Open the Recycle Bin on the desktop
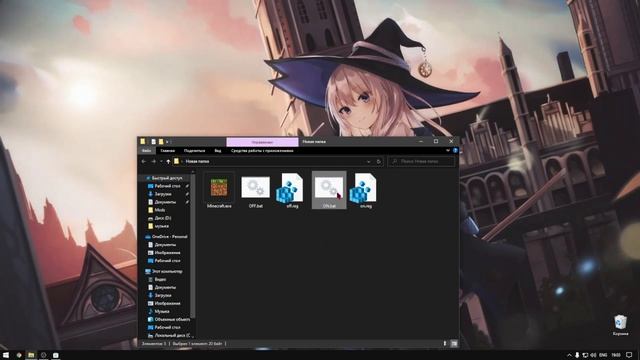The image size is (640, 360). point(620,325)
